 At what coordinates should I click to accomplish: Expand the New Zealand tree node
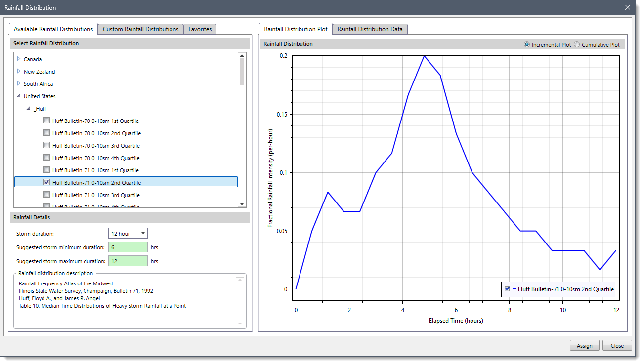point(19,71)
